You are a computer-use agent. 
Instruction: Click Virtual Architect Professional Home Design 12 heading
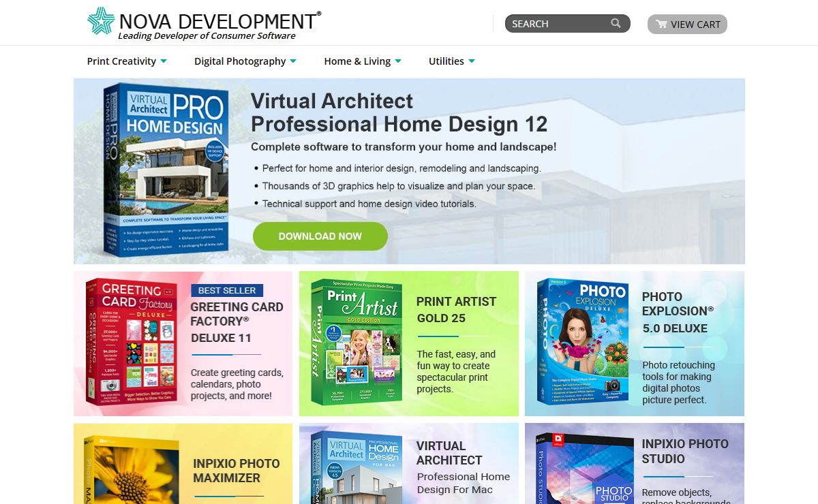[399, 112]
